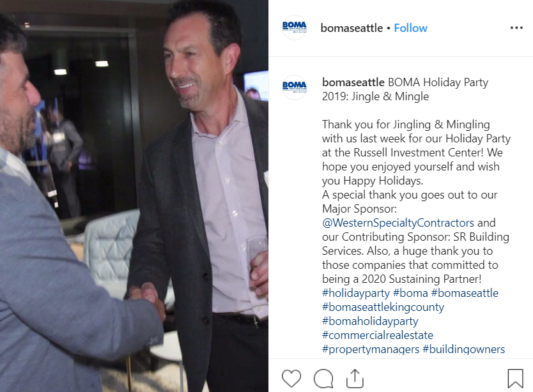Open the #bomaseattlekingcounty hashtag

click(383, 307)
